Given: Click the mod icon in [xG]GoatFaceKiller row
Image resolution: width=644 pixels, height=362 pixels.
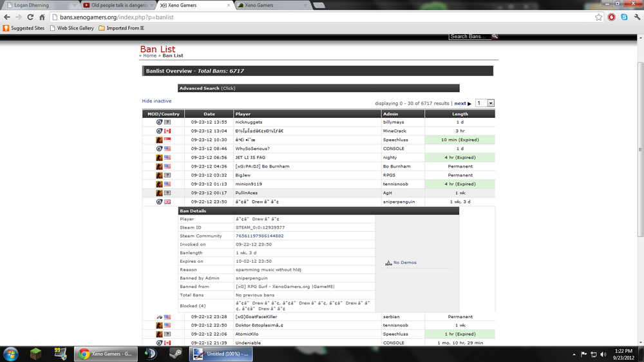Looking at the screenshot, I should [159, 317].
